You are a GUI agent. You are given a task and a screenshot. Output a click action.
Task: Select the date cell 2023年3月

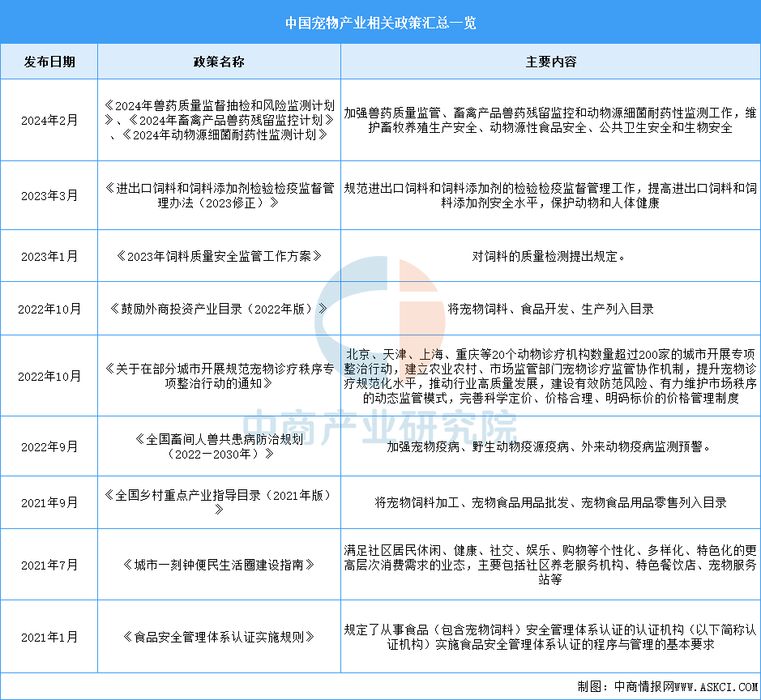click(x=49, y=195)
